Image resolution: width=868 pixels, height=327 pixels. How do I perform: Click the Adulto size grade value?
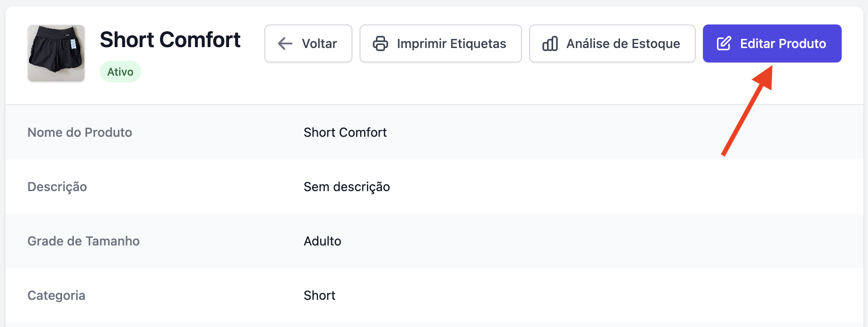322,241
